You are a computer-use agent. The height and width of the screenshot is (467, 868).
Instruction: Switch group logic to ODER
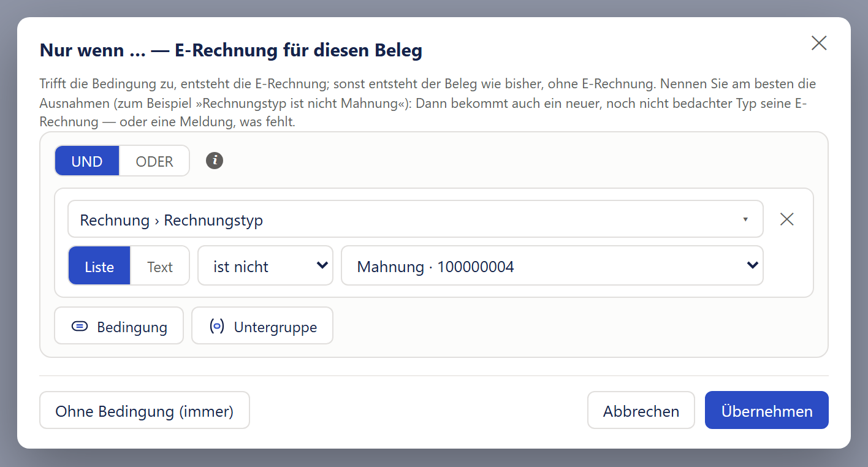click(154, 161)
